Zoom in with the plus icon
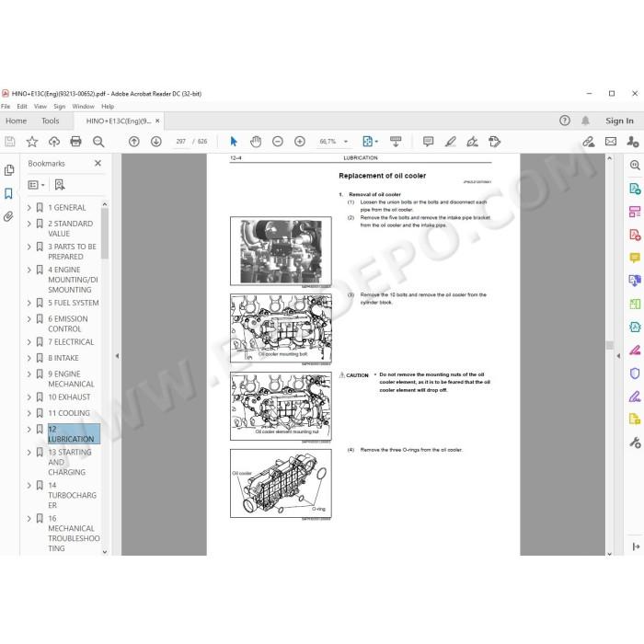644x644 pixels. [300, 142]
